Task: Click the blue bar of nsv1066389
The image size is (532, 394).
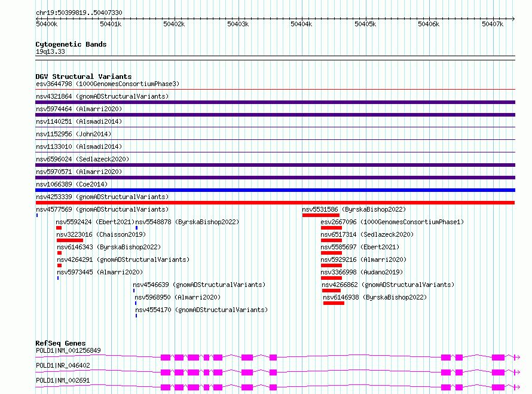Action: coord(275,190)
